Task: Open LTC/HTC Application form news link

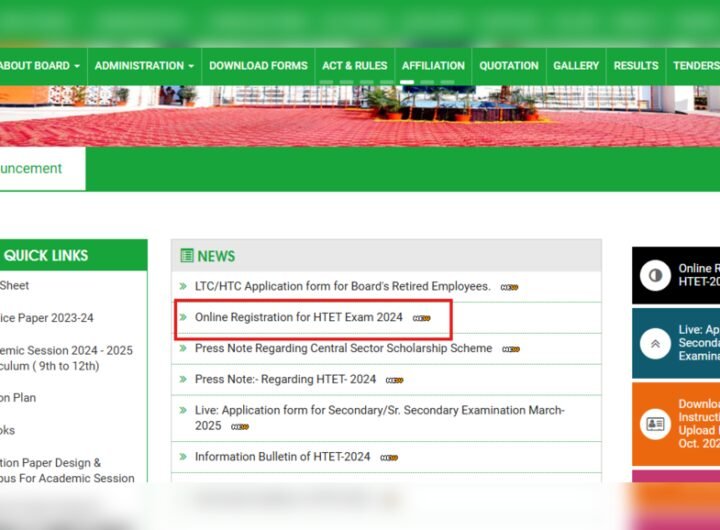Action: click(343, 286)
